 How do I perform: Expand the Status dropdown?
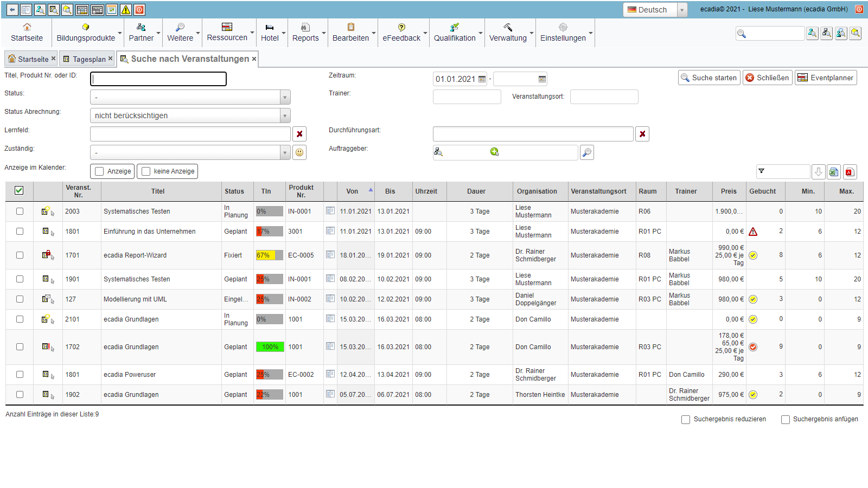pos(285,98)
